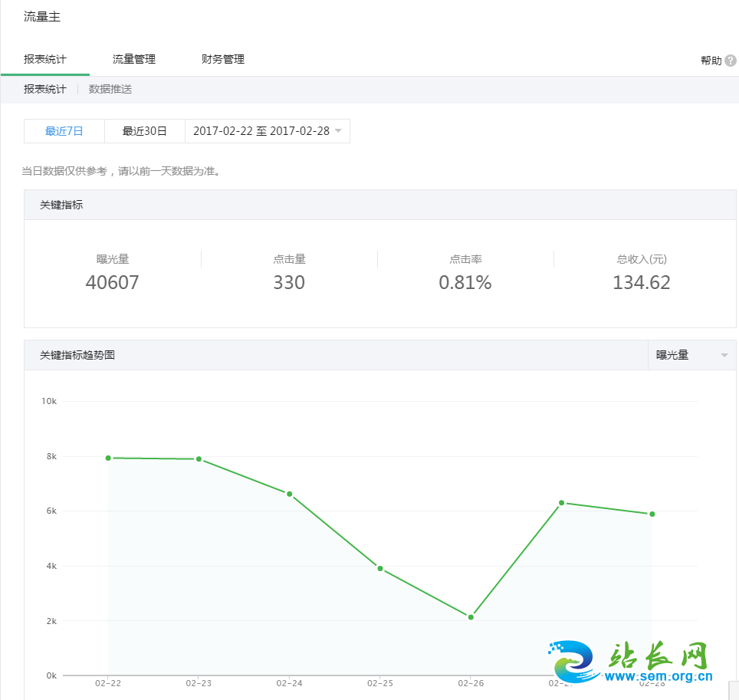
Task: Expand the 曝光量 chart metric dropdown
Action: pyautogui.click(x=691, y=355)
